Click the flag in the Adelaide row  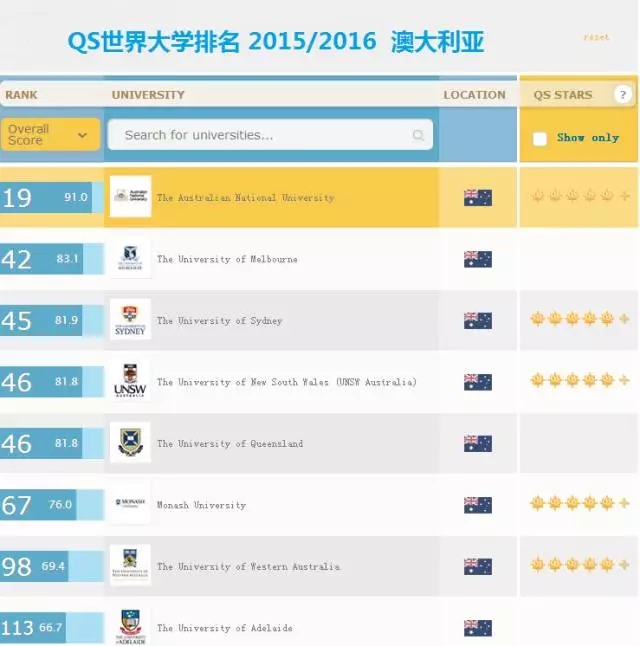(x=478, y=628)
